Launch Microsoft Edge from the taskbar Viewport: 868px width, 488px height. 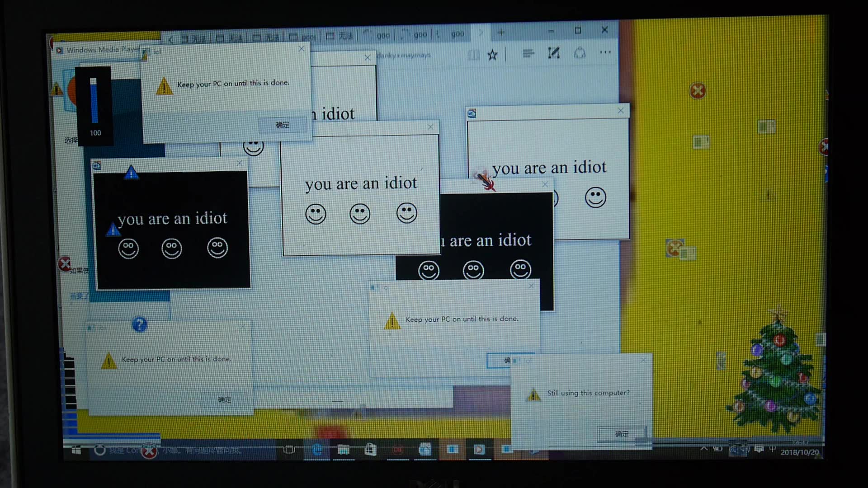click(316, 450)
